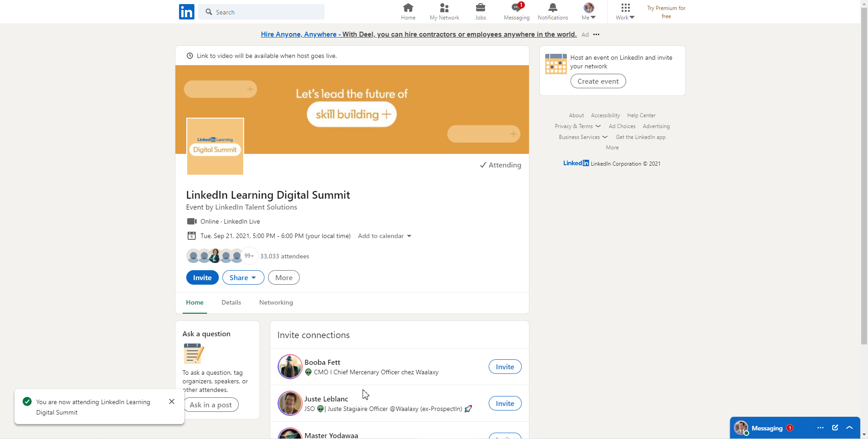This screenshot has height=439, width=868.
Task: Open the Share dropdown button
Action: [243, 278]
